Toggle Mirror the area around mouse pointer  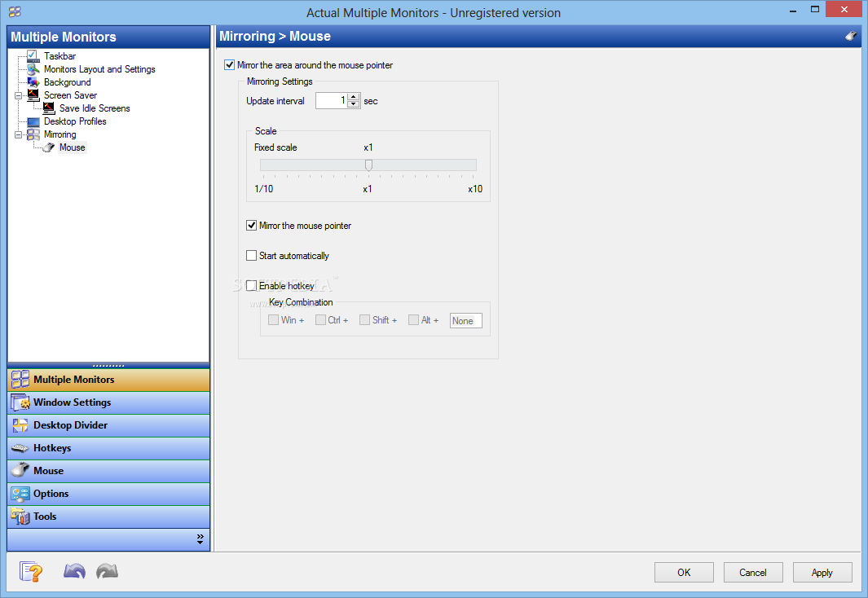[229, 64]
